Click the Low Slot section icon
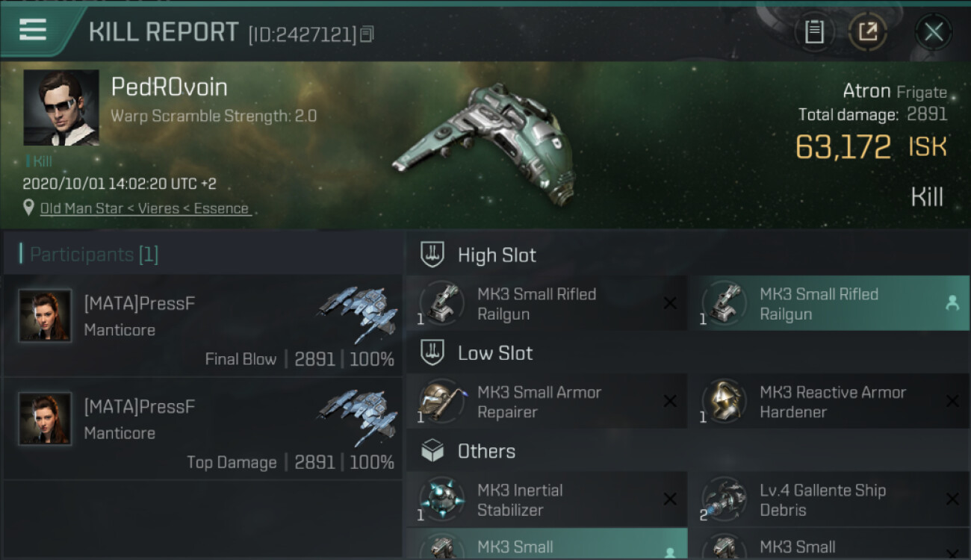Viewport: 971px width, 560px height. tap(432, 352)
